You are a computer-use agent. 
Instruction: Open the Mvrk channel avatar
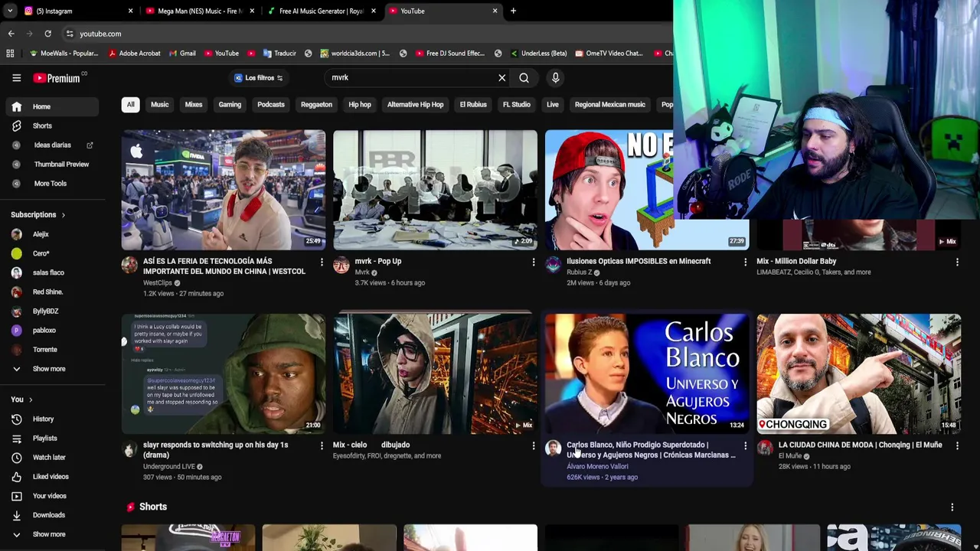pos(341,266)
